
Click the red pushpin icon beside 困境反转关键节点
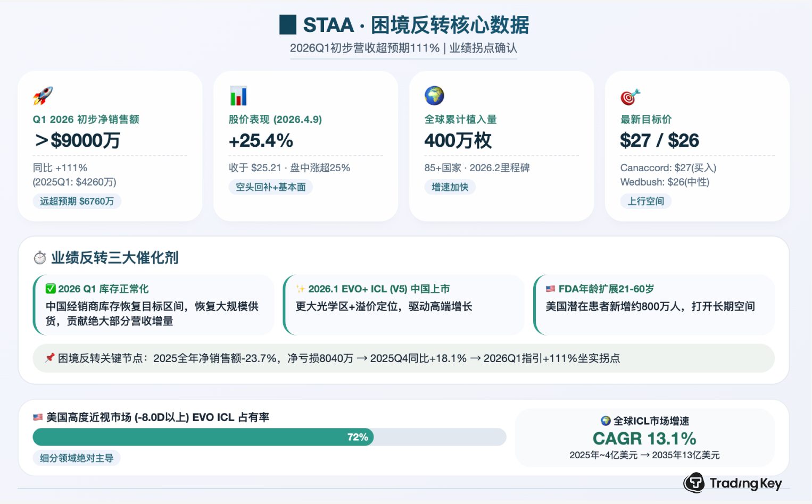49,358
